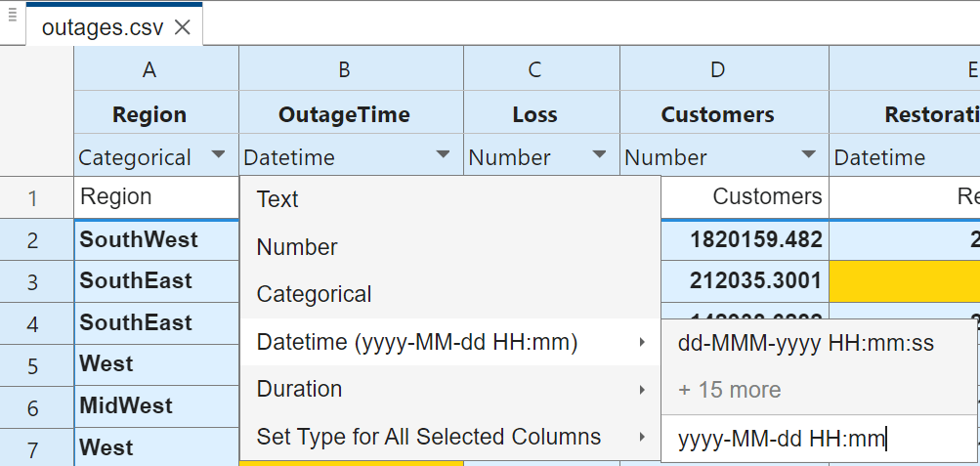Open the panel grip menu icon
This screenshot has width=980, height=466.
click(x=12, y=14)
